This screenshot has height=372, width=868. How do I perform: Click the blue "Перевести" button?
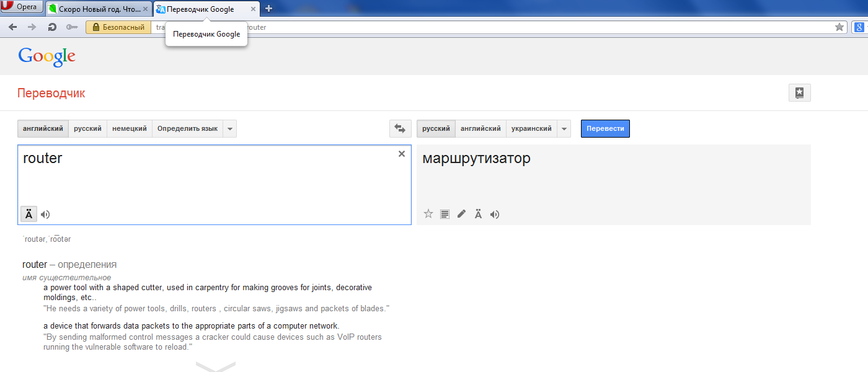coord(605,129)
